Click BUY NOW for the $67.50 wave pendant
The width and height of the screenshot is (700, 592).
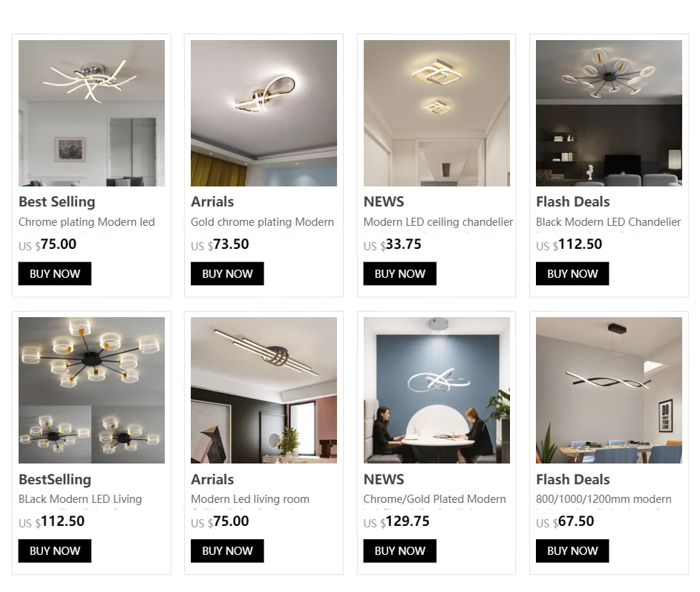click(572, 551)
